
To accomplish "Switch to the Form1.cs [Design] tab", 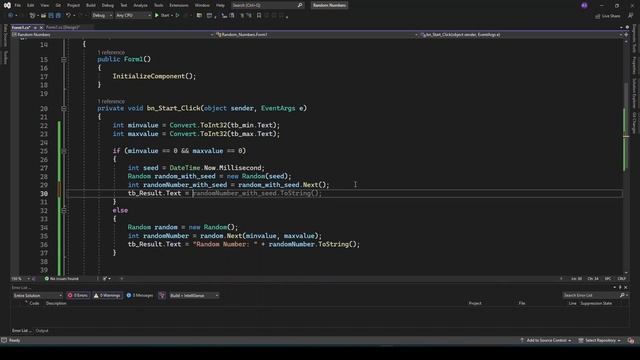I will click(62, 27).
